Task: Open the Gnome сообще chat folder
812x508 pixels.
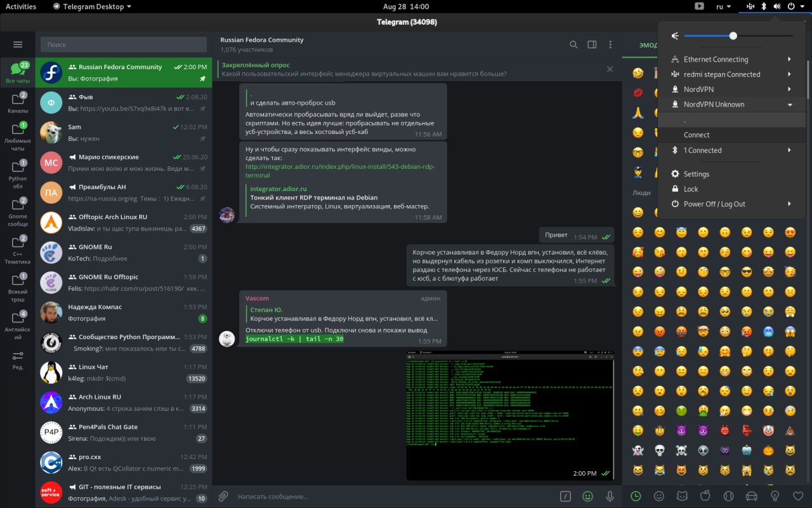Action: pos(18,213)
